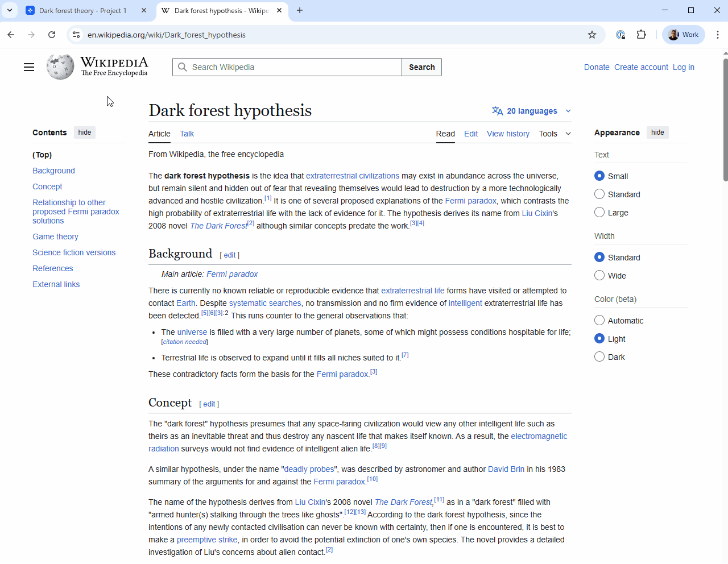Open Chrome's three-dot menu
Screen dimensions: 728x564
pos(718,35)
